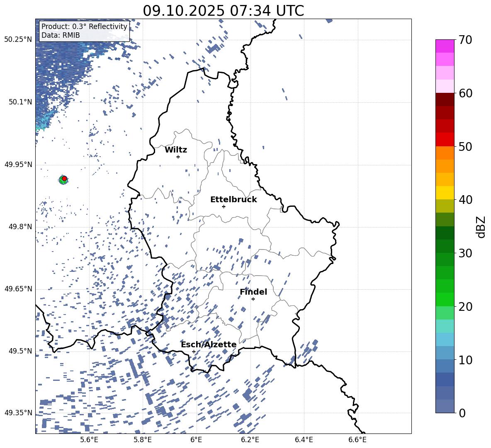Click the title timestamp 09.10.2025 07:34 UTC

coord(223,11)
